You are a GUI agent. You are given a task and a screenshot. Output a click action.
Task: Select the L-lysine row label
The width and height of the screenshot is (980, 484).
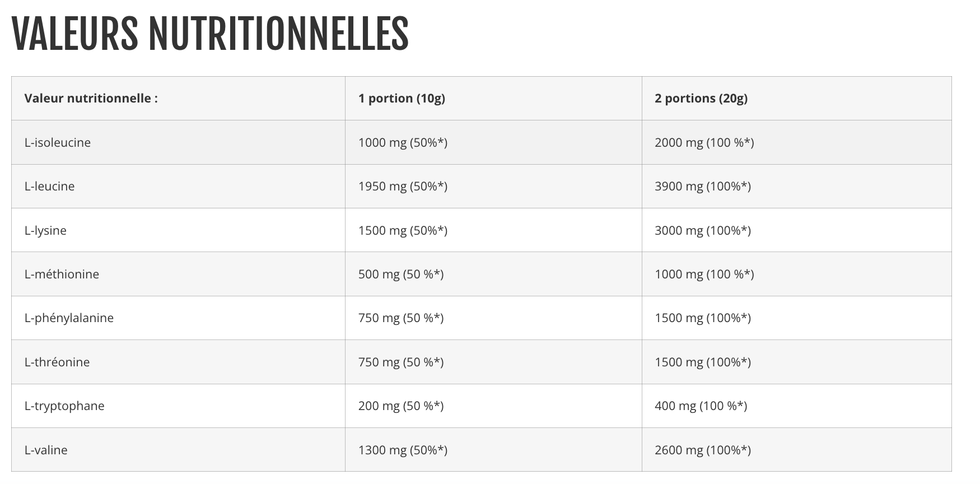(x=45, y=230)
